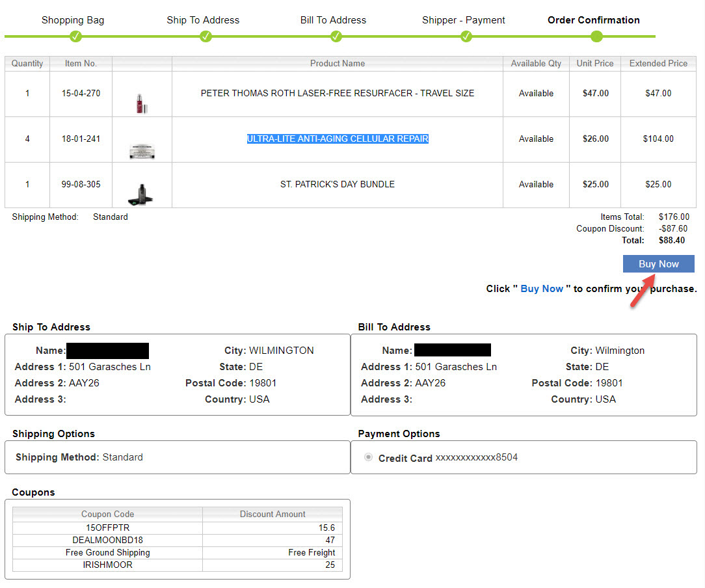Click coupon code 15OFFPTR
Image resolution: width=705 pixels, height=588 pixels.
108,528
